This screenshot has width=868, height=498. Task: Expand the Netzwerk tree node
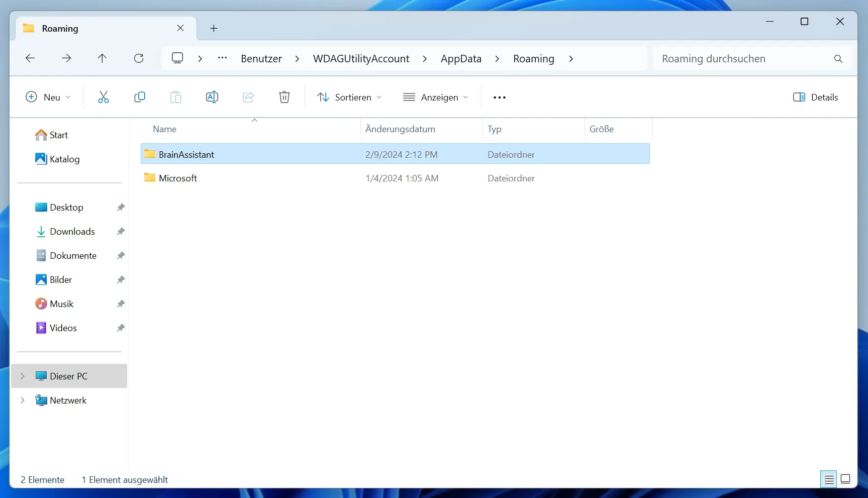(x=22, y=400)
